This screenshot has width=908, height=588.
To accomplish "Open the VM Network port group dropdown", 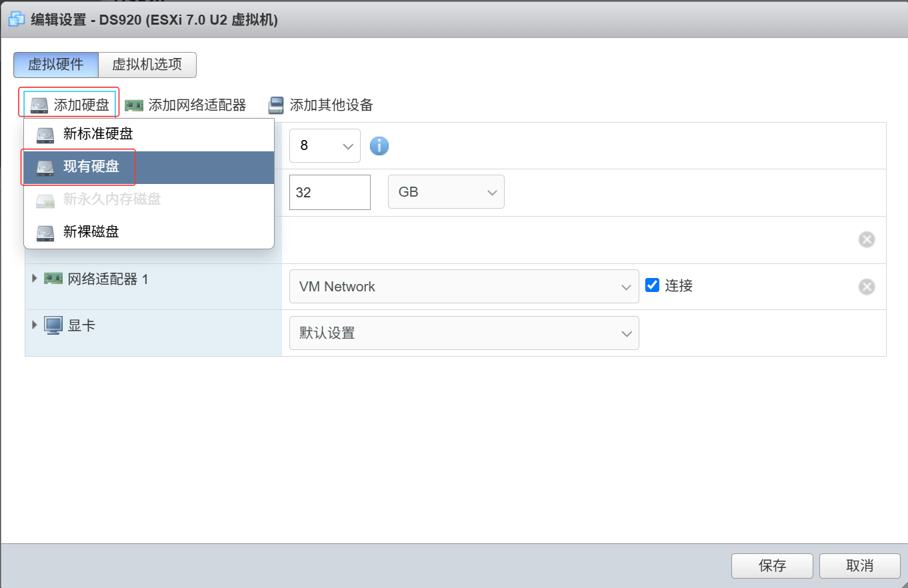I will pos(464,287).
